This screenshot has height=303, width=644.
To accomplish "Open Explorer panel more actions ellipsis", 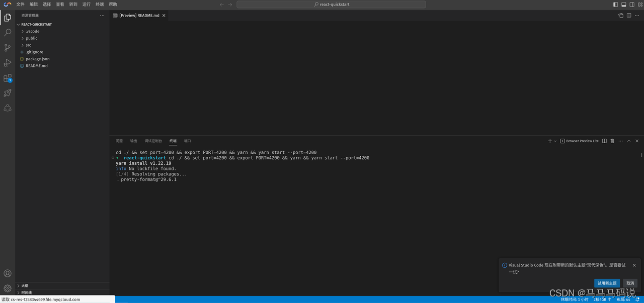I will pyautogui.click(x=102, y=16).
